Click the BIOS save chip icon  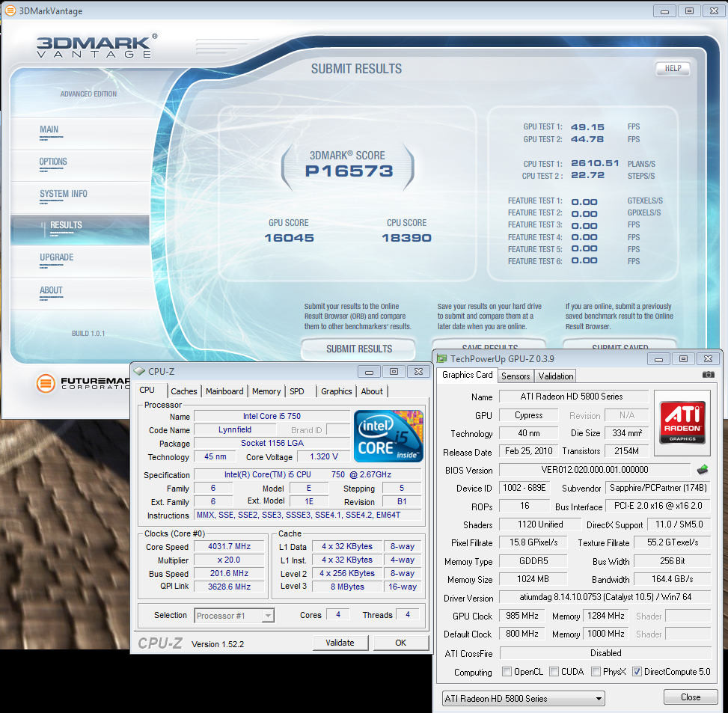tap(702, 470)
